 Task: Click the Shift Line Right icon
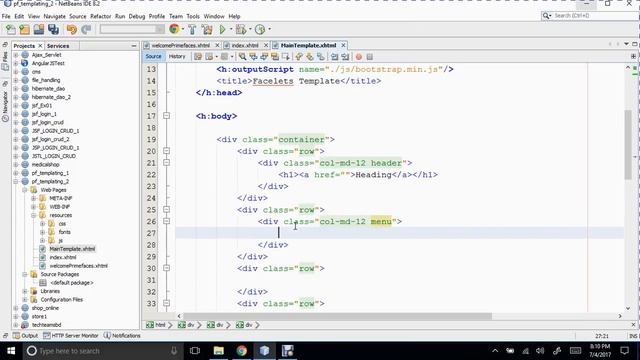[x=345, y=57]
